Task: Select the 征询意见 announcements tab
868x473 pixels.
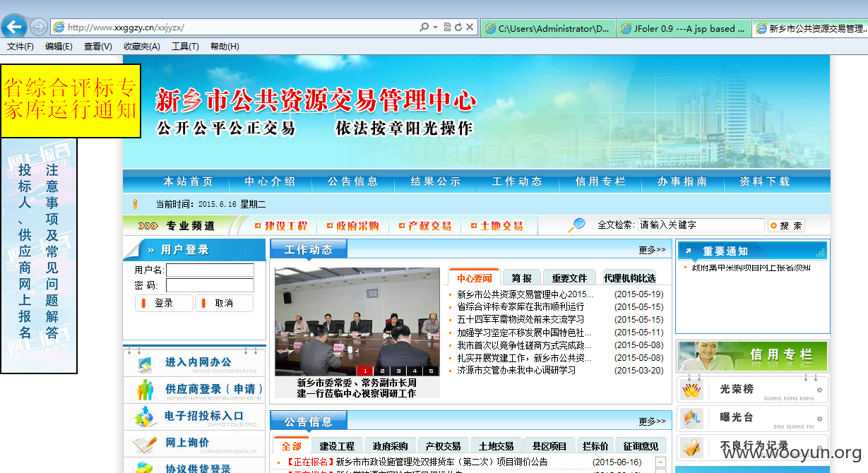Action: tap(641, 446)
